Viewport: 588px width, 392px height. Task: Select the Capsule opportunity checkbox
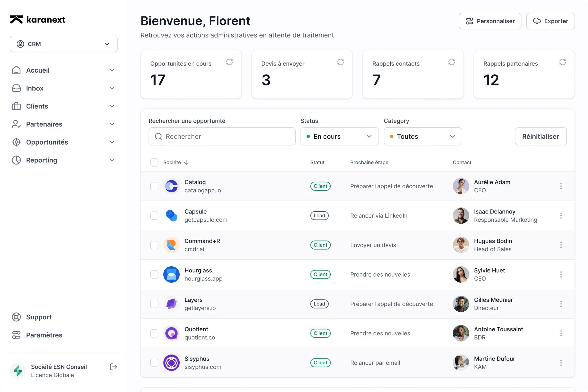click(154, 216)
